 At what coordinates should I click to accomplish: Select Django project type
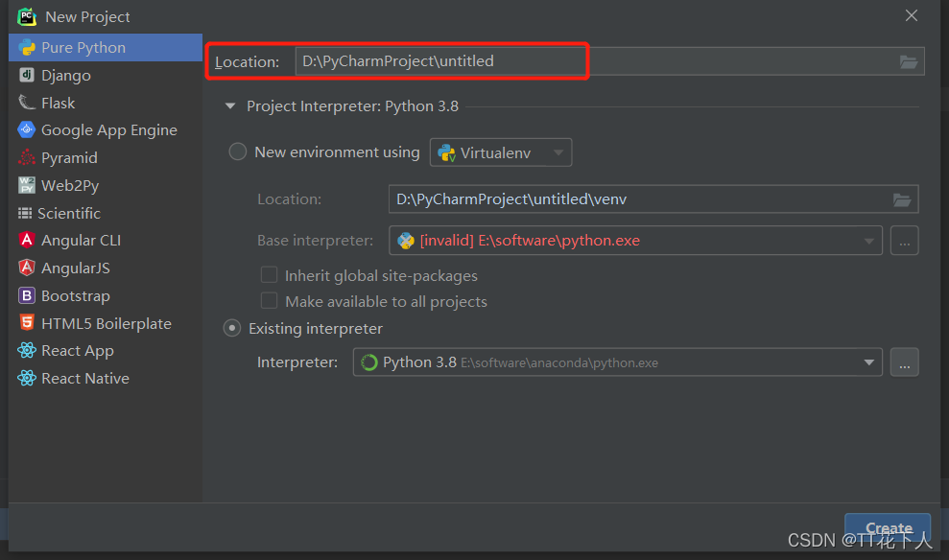[x=106, y=75]
